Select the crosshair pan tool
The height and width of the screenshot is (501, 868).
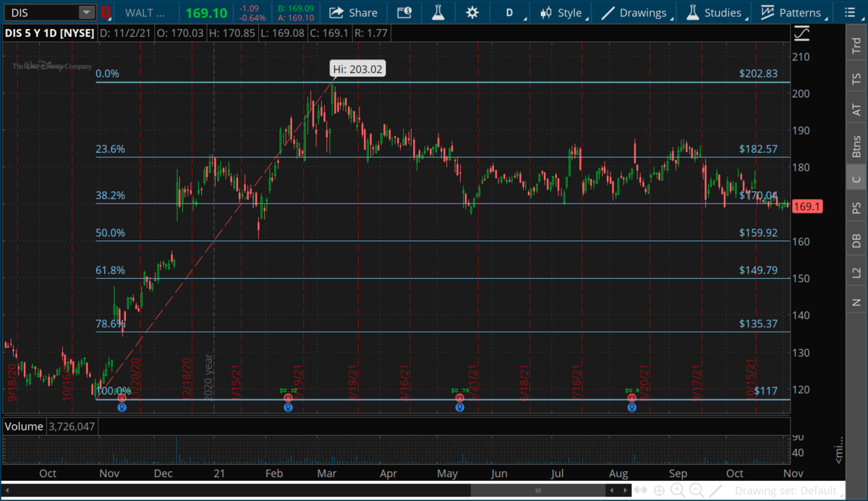pos(659,490)
